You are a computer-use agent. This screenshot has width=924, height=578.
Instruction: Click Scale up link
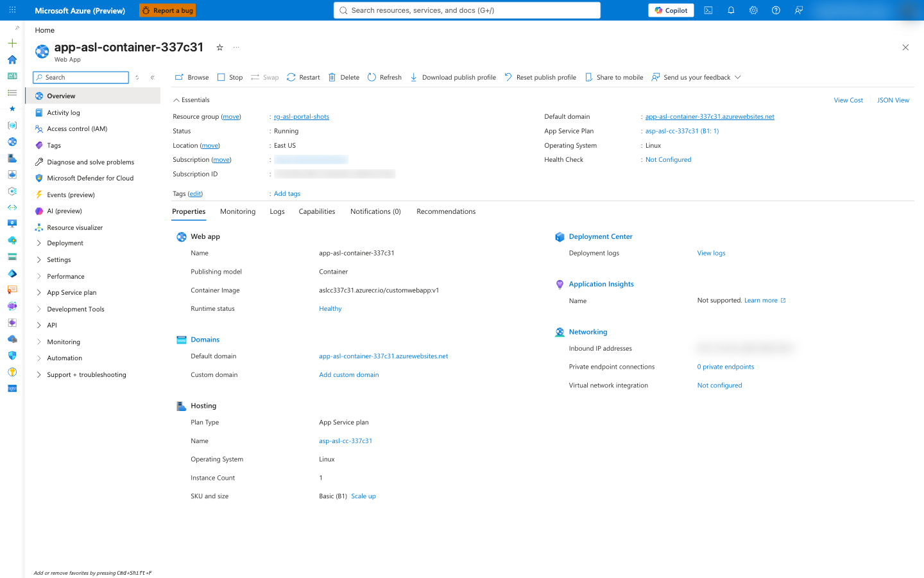click(x=363, y=496)
